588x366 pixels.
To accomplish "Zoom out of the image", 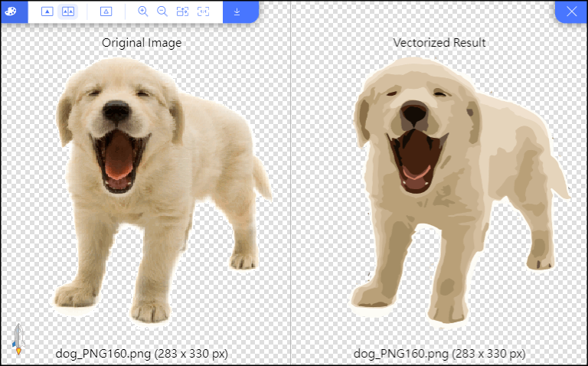I will [x=162, y=11].
